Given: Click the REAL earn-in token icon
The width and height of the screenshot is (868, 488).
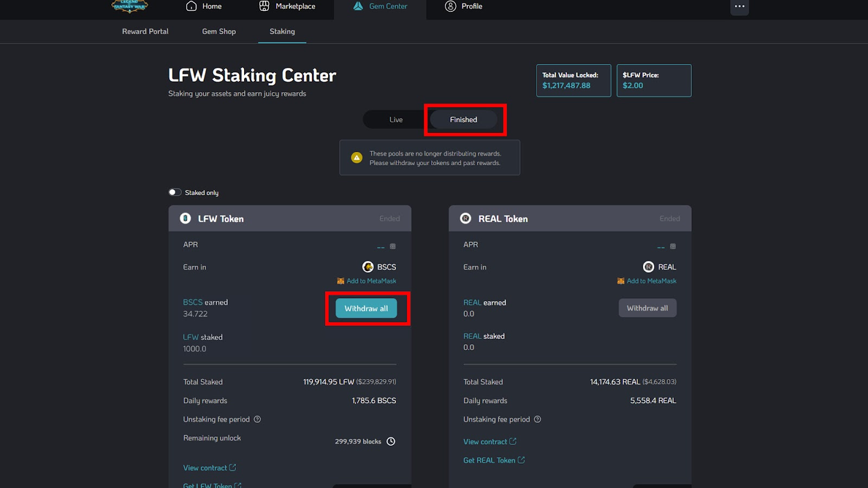Looking at the screenshot, I should tap(648, 267).
